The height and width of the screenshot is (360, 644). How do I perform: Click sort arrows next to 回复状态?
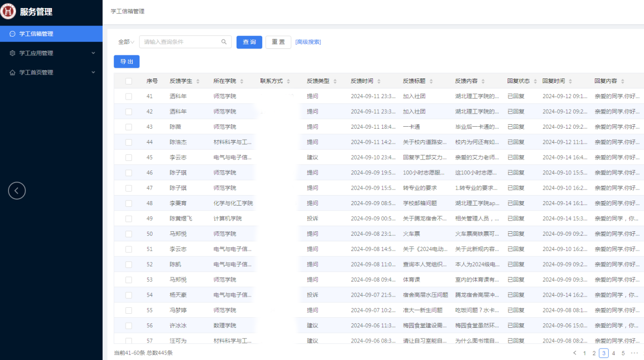pyautogui.click(x=535, y=81)
